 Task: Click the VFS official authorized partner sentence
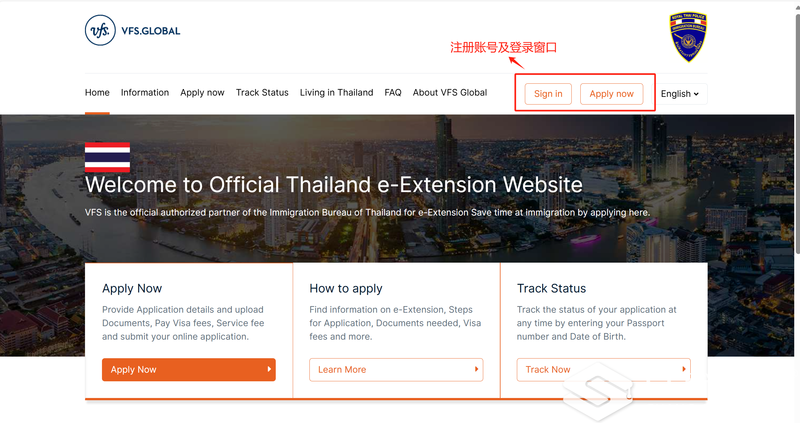coord(367,213)
